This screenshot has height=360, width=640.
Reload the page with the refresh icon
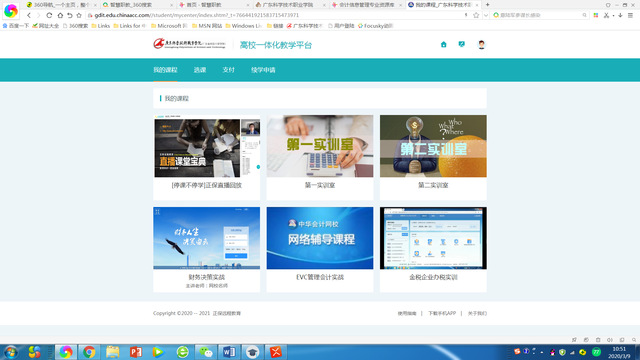(49, 15)
